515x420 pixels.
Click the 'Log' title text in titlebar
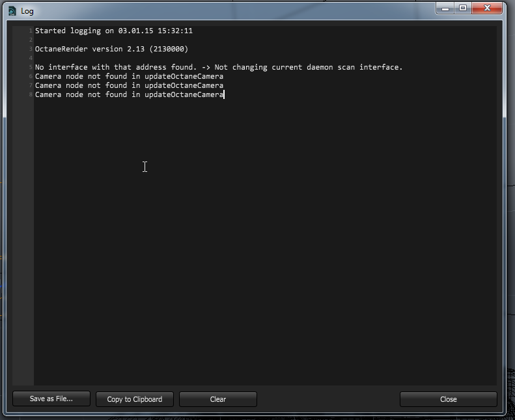(x=27, y=12)
